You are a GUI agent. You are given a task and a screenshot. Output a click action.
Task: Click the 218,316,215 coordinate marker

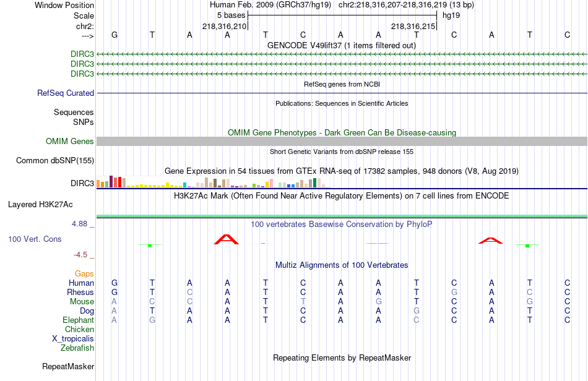413,26
